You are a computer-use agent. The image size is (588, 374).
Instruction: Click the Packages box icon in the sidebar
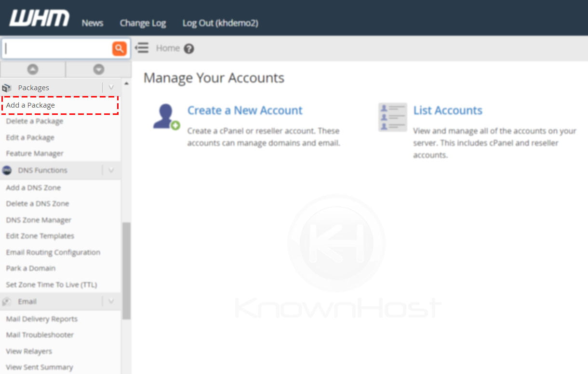point(7,87)
